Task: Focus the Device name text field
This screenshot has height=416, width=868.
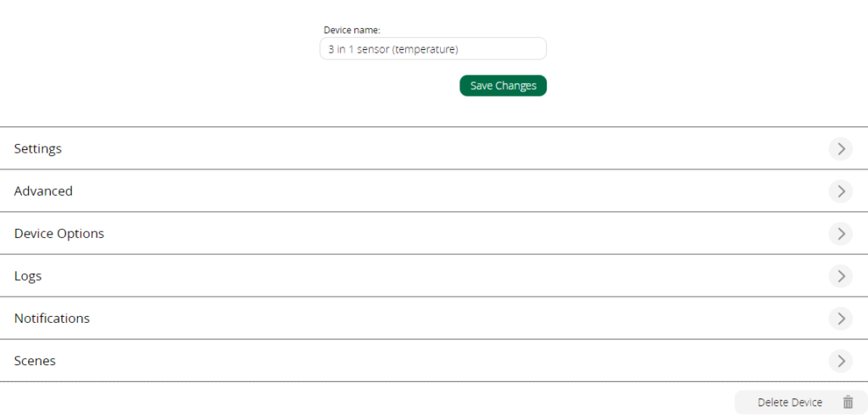Action: pos(433,48)
